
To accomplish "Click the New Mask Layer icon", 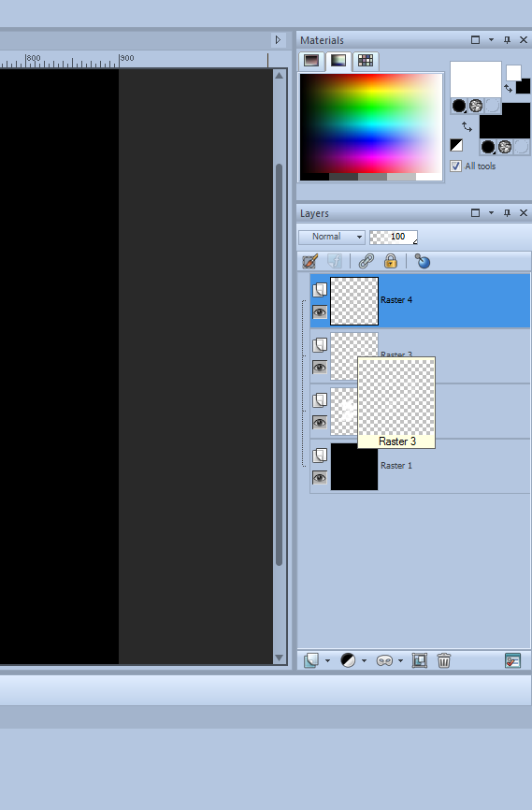I will 384,660.
